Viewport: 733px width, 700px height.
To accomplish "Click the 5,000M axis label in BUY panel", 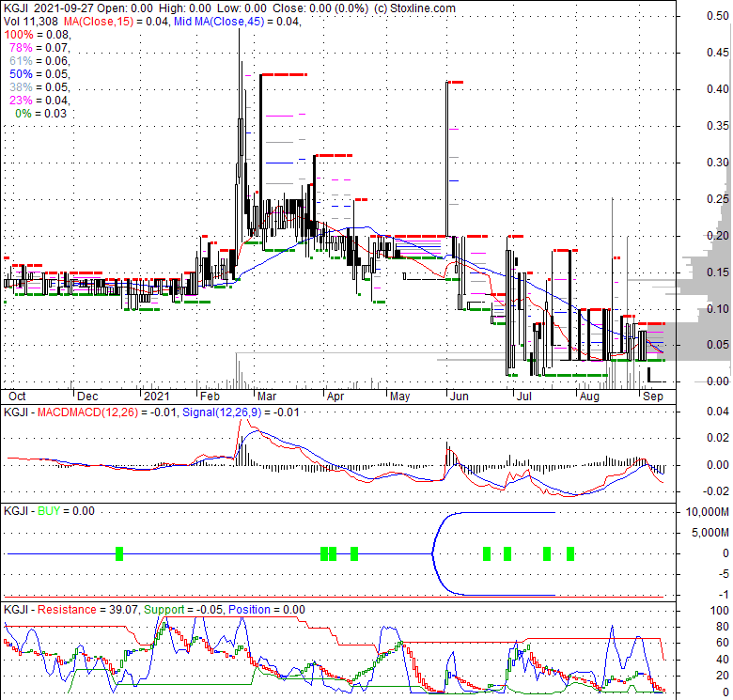I will pyautogui.click(x=710, y=533).
